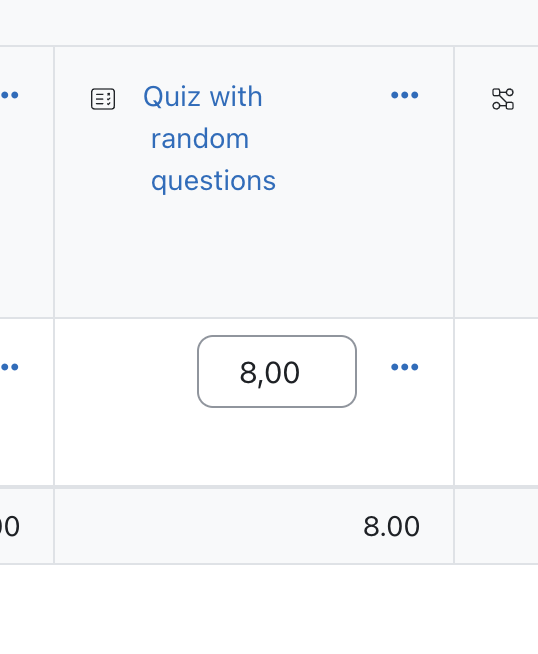Select the empty average cell in the rightmost column
Viewport: 538px width, 654px height.
[496, 526]
